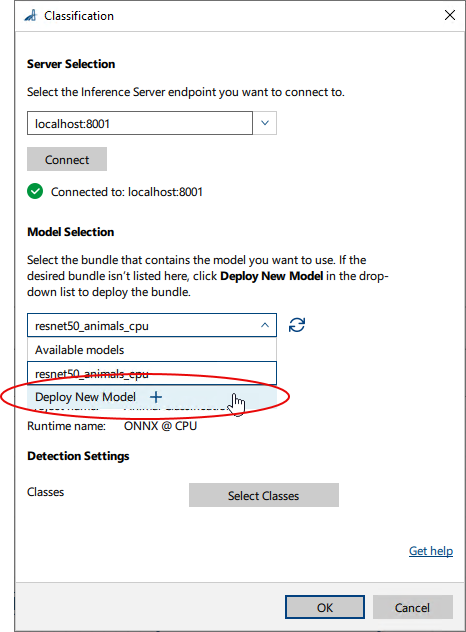
Task: Confirm with the OK button
Action: point(325,607)
